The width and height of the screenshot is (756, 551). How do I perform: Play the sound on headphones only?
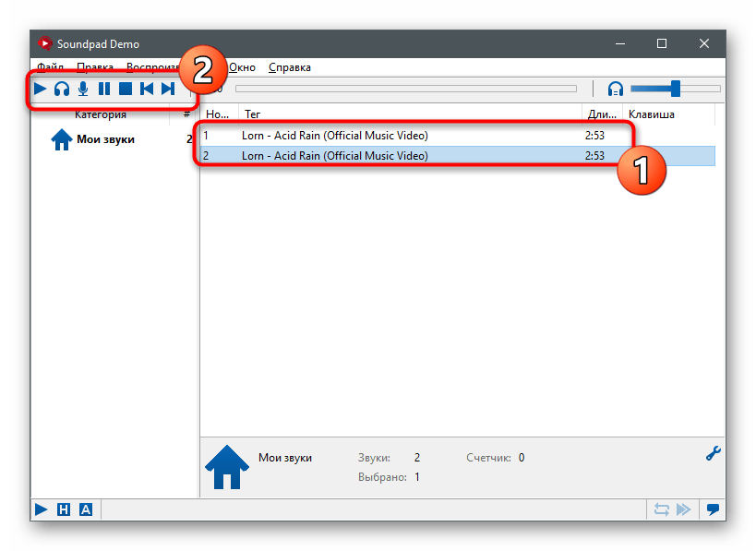point(62,89)
